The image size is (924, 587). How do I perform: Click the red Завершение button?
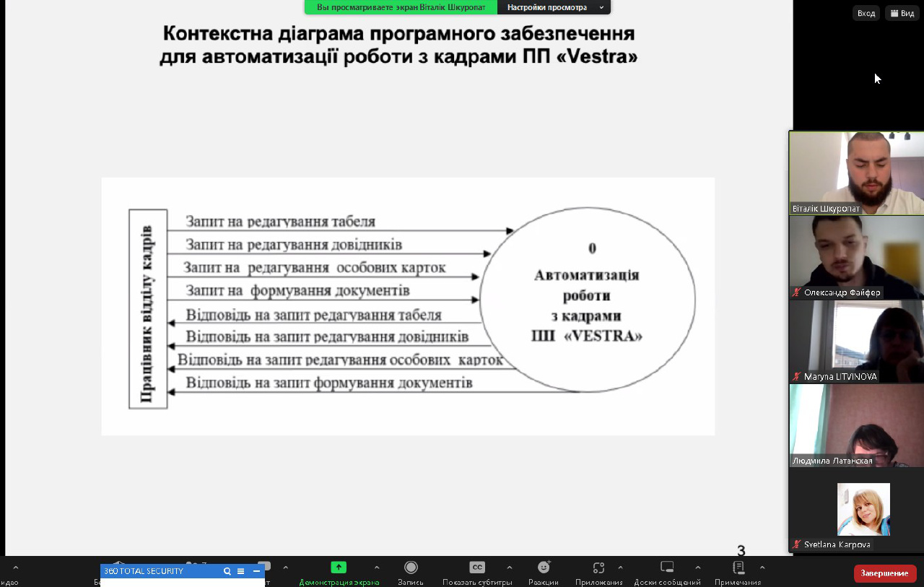click(885, 573)
